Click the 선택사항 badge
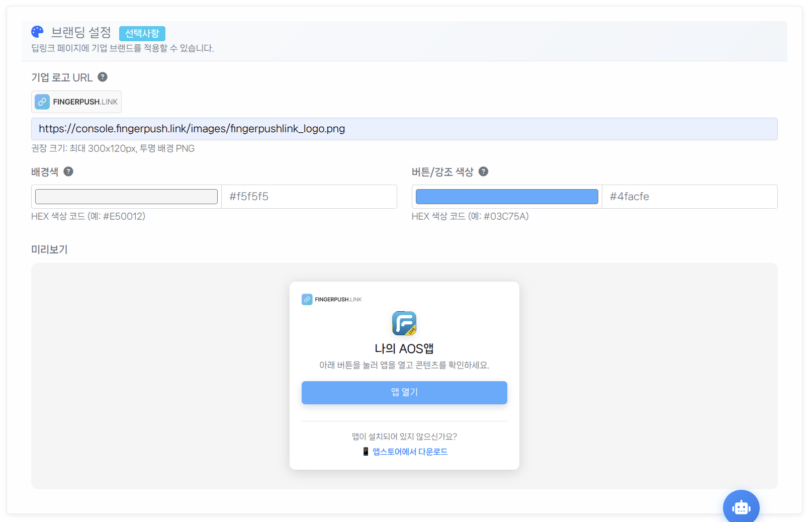 pos(142,33)
